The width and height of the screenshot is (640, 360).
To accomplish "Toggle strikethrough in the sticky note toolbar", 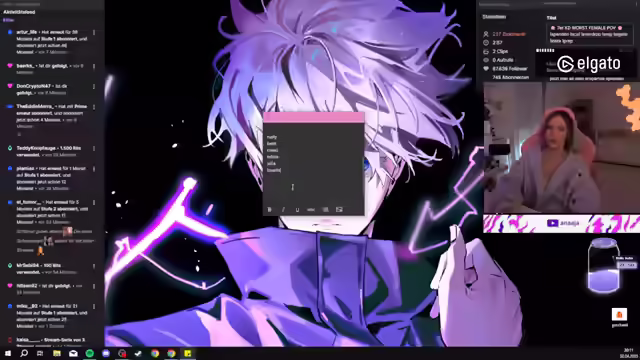I will (x=311, y=209).
